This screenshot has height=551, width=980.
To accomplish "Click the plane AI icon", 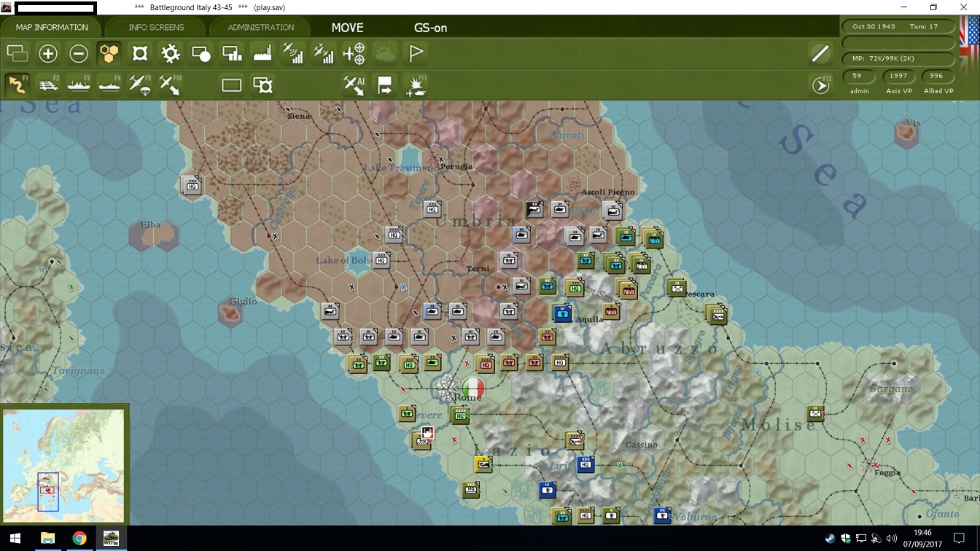I will (x=354, y=85).
